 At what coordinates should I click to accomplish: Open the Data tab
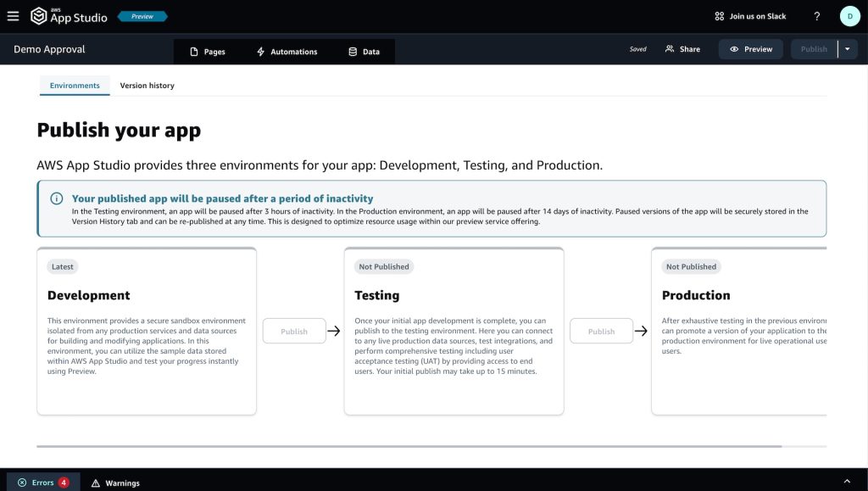(364, 52)
